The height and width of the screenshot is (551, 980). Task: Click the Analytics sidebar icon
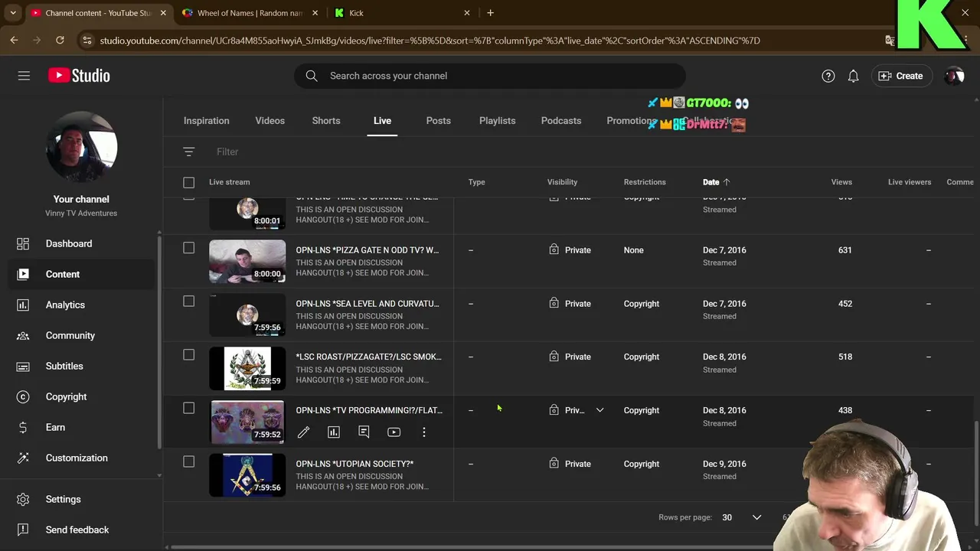(x=23, y=305)
